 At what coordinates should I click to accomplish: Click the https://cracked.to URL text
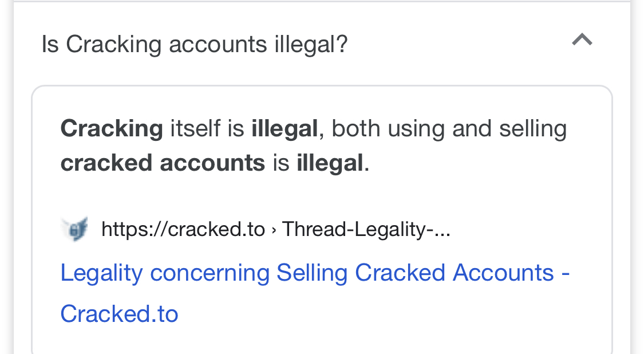pos(183,229)
